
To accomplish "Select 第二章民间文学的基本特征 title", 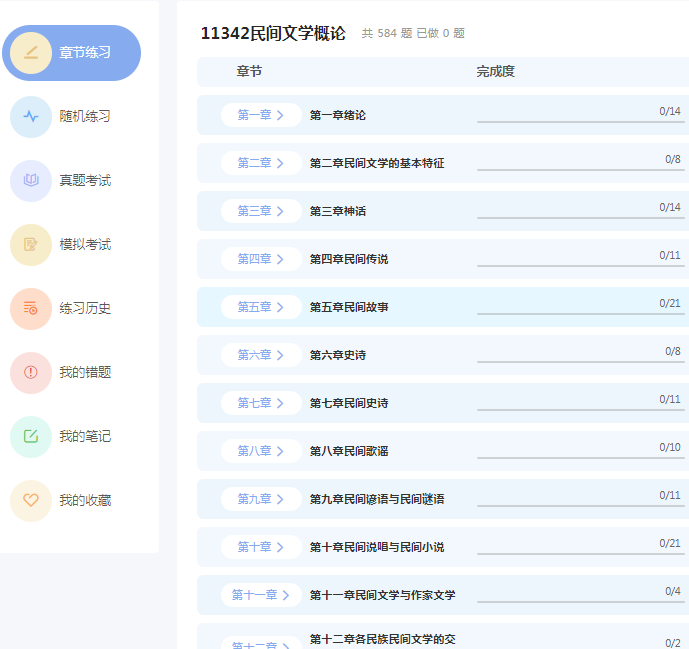I will (x=377, y=163).
